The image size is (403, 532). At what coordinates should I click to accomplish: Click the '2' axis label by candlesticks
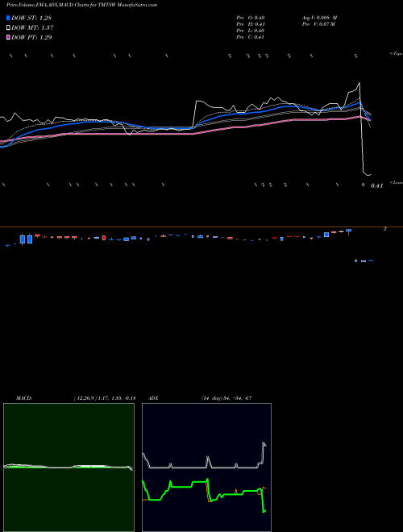(385, 229)
